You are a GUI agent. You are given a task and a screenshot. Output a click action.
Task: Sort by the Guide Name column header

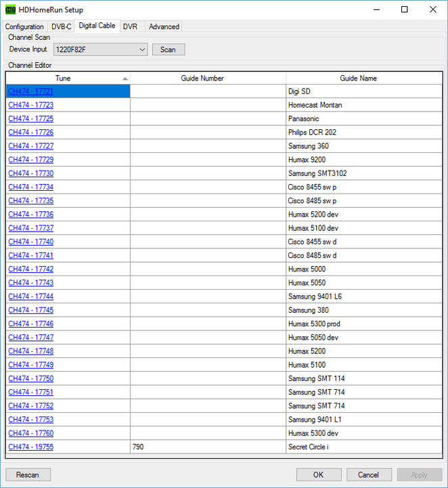(x=364, y=78)
